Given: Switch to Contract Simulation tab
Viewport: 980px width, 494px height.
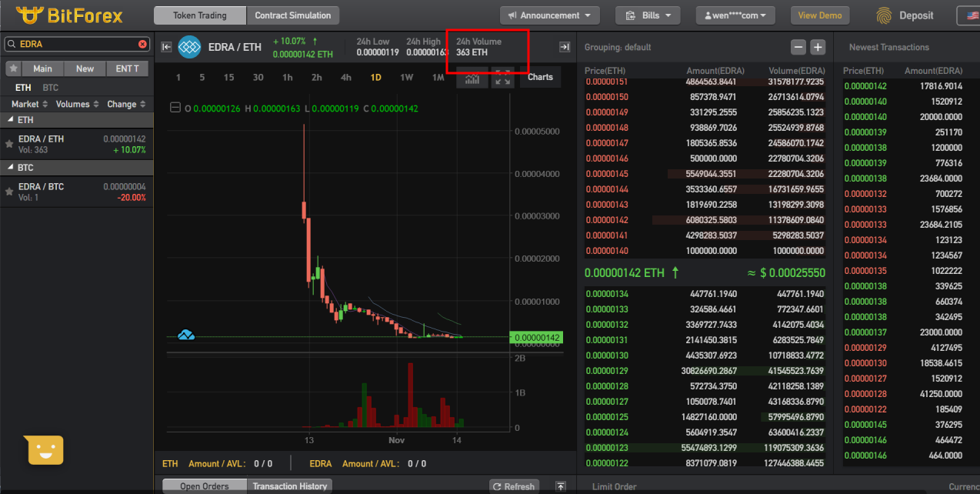Looking at the screenshot, I should click(x=293, y=15).
